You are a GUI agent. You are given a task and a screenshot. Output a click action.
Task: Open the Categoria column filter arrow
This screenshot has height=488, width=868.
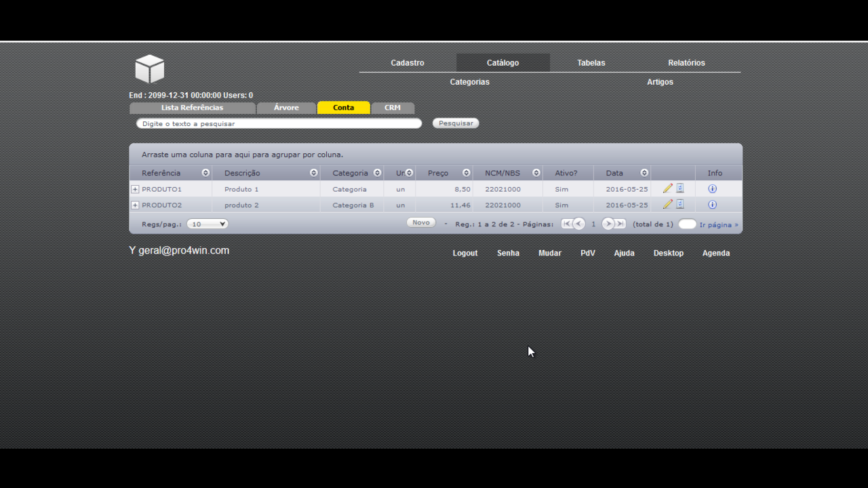tap(378, 173)
